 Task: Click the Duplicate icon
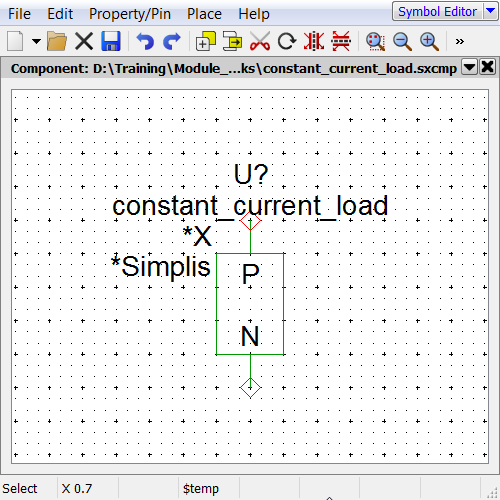[x=206, y=41]
